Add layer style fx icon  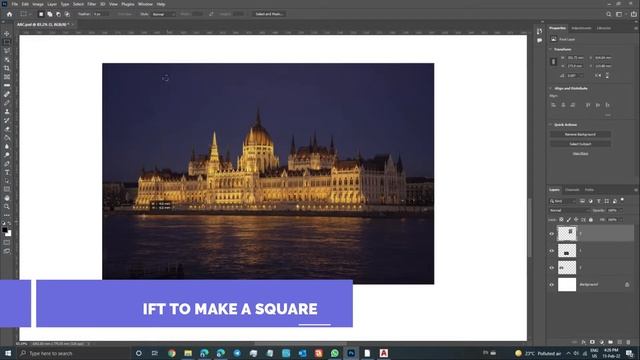tap(583, 342)
